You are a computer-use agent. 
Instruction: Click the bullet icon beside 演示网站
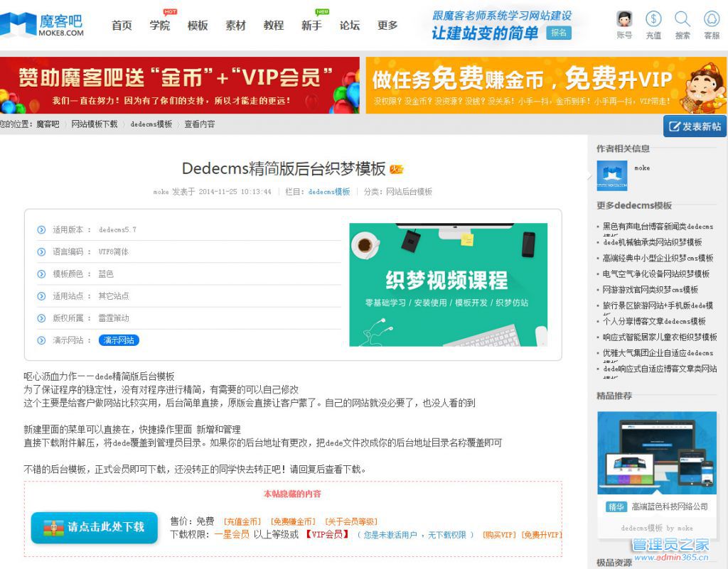[x=41, y=340]
